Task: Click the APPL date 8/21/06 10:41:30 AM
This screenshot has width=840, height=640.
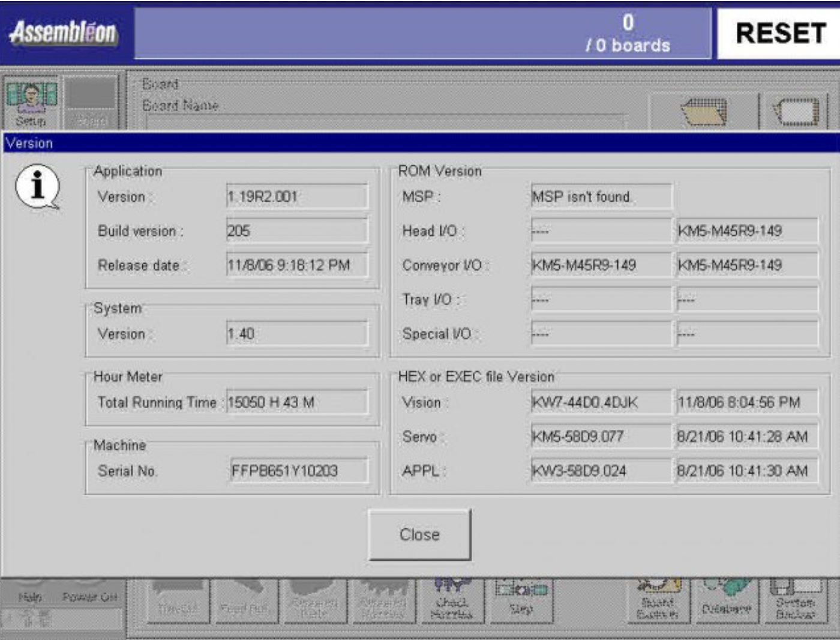Action: pyautogui.click(x=747, y=470)
